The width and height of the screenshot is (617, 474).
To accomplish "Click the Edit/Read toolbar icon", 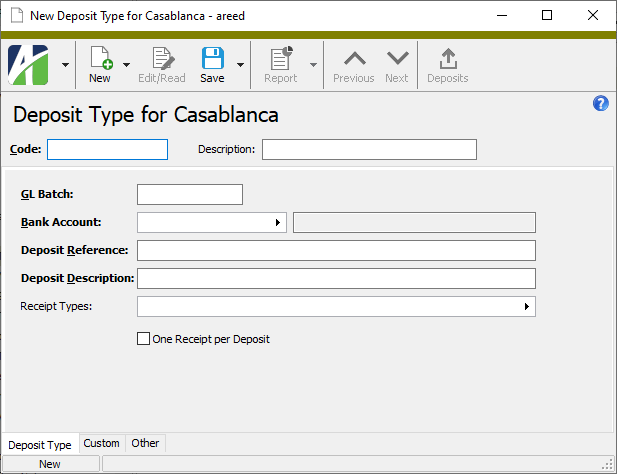I will 161,59.
